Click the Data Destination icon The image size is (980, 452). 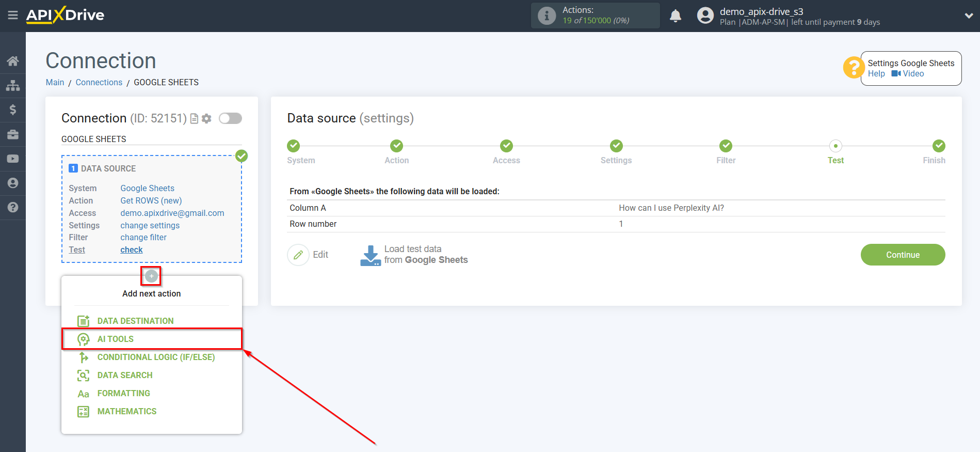[x=83, y=321]
